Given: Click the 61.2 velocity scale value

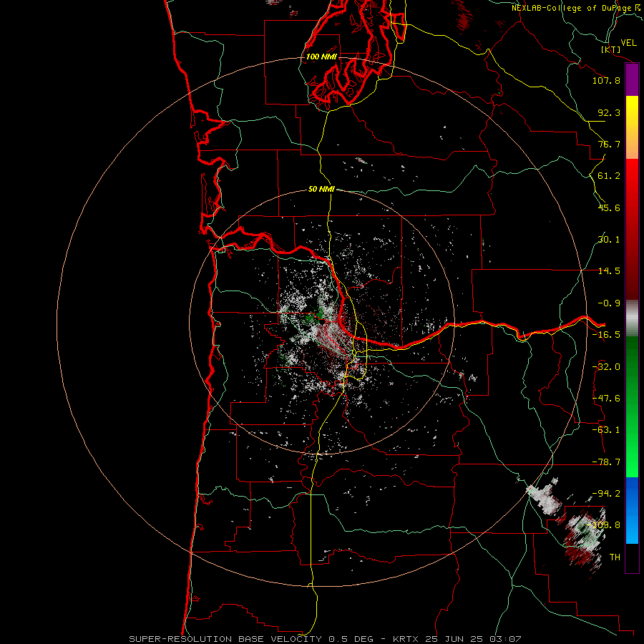Looking at the screenshot, I should [609, 176].
